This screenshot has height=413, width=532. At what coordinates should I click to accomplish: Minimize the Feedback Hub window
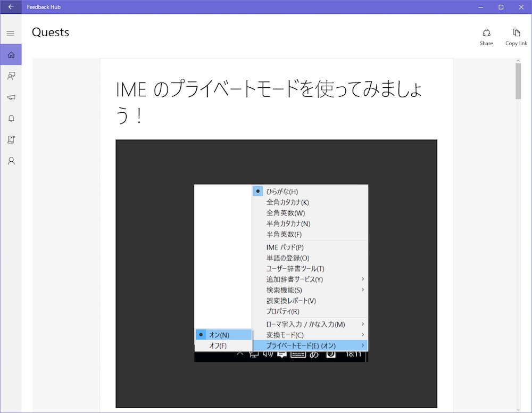[480, 7]
